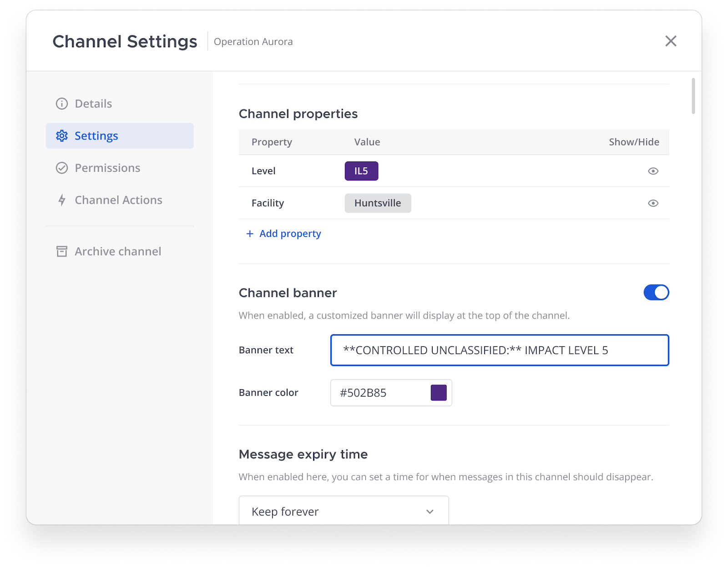Click the Huntsville facility value badge

[x=378, y=203]
